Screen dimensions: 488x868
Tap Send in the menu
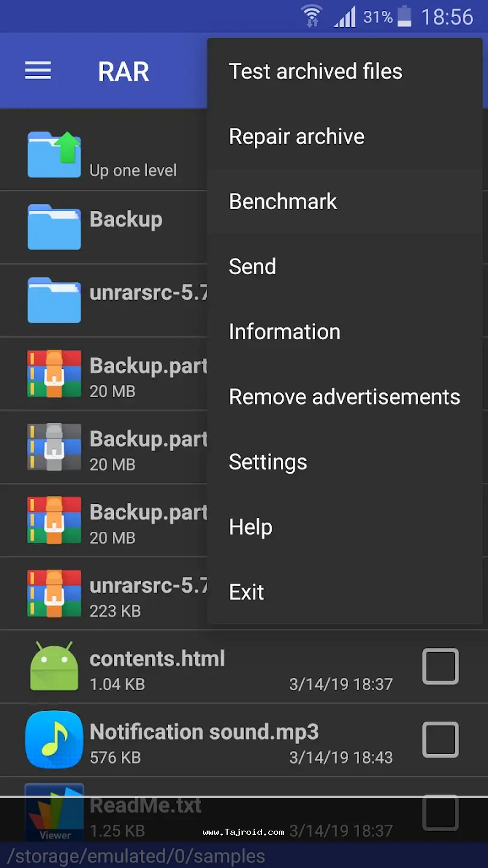(x=252, y=266)
